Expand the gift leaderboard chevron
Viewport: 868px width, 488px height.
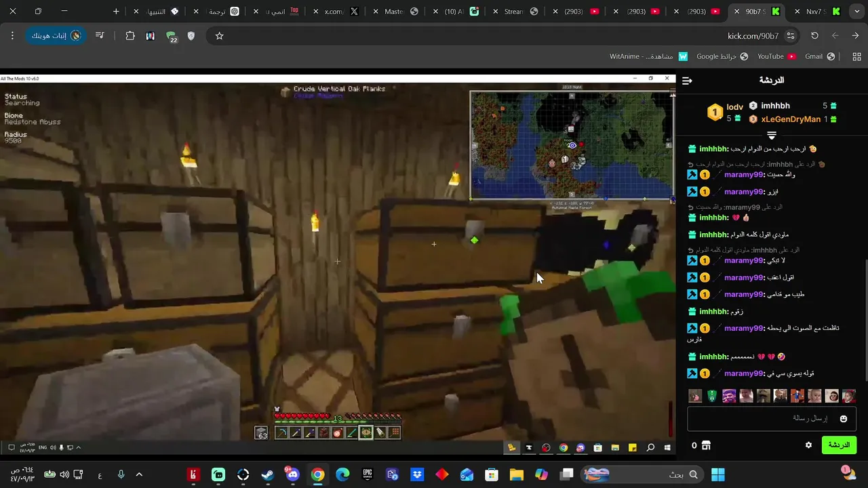(x=772, y=136)
